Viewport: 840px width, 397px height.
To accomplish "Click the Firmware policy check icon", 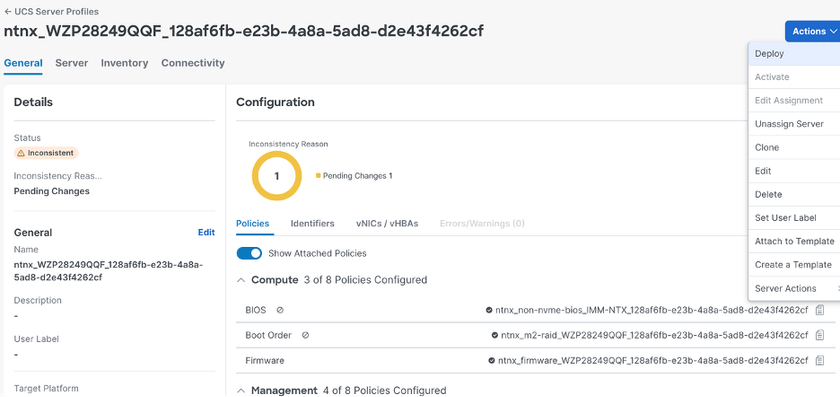I will pos(491,361).
